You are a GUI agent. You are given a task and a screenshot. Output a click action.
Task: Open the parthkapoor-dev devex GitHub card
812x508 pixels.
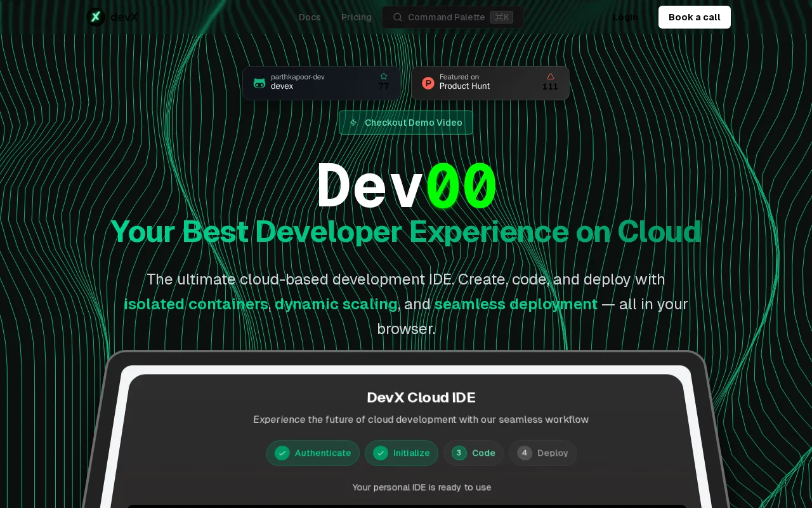pyautogui.click(x=322, y=83)
